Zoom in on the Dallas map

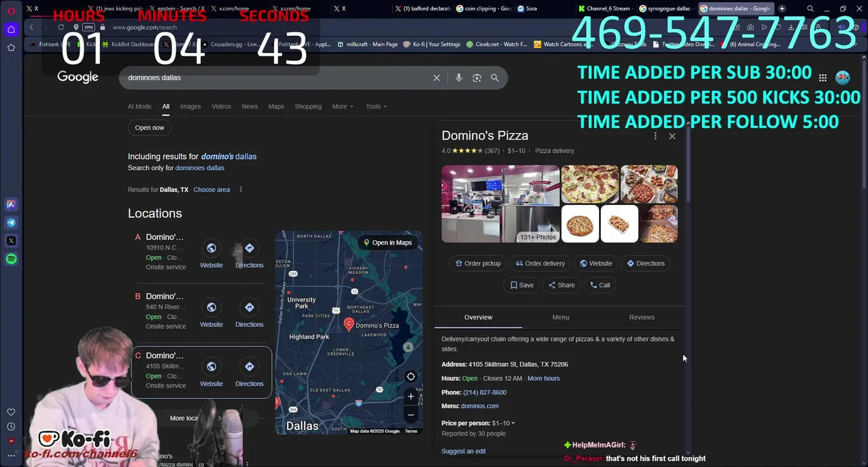pos(410,396)
